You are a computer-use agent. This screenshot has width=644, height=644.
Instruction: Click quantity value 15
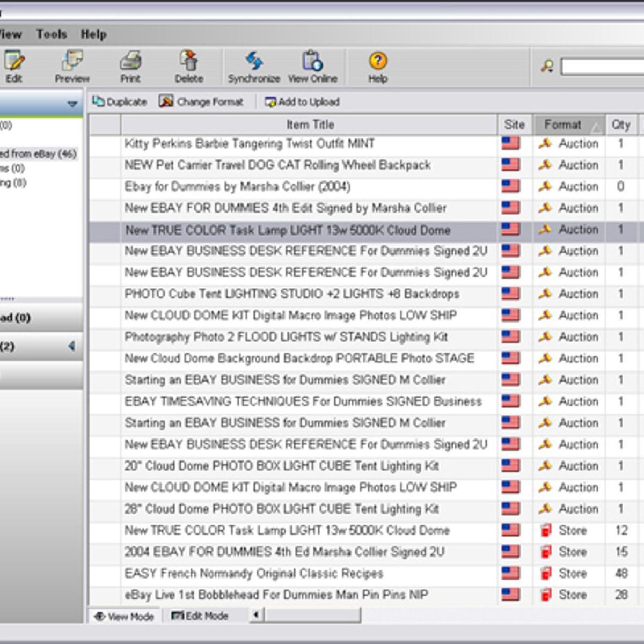point(621,552)
